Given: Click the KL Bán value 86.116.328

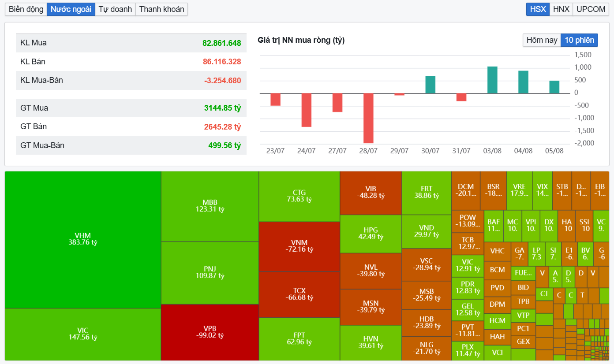Looking at the screenshot, I should [222, 62].
